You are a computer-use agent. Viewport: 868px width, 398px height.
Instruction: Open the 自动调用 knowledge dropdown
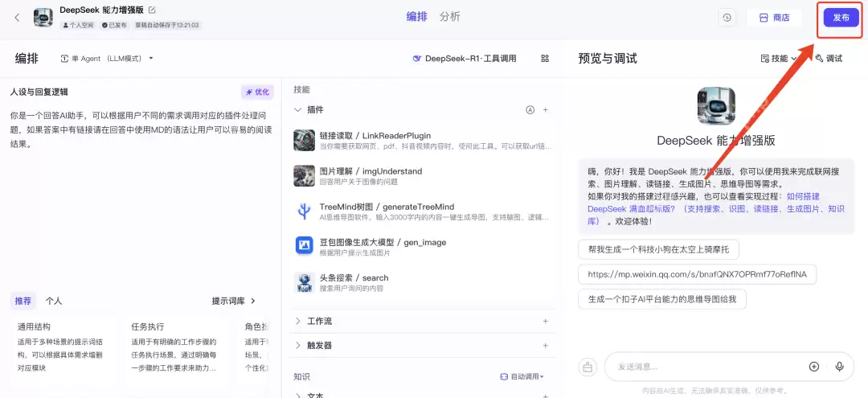pos(522,376)
